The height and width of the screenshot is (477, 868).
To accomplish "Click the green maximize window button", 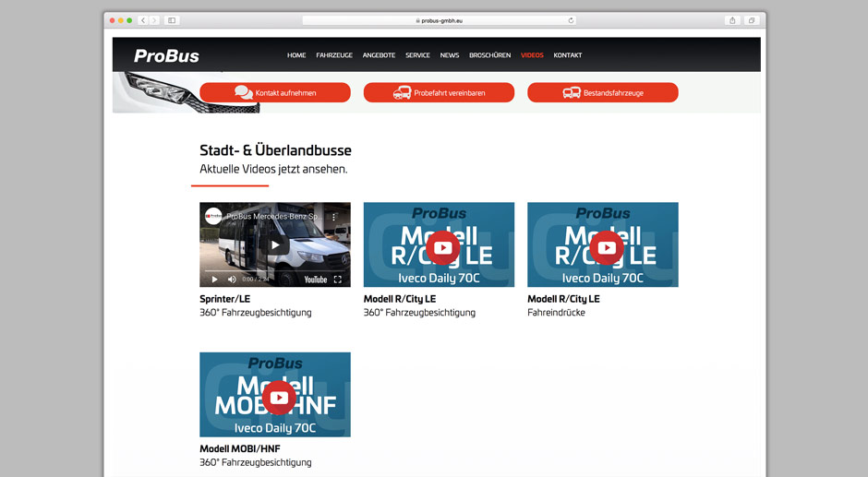I will [129, 20].
